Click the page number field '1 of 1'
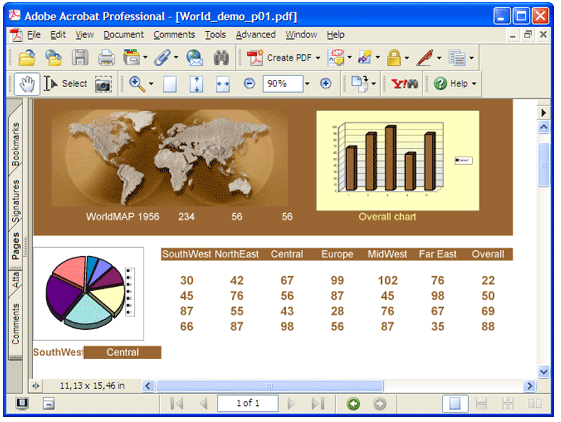Screen dimensions: 561x422 tap(248, 403)
